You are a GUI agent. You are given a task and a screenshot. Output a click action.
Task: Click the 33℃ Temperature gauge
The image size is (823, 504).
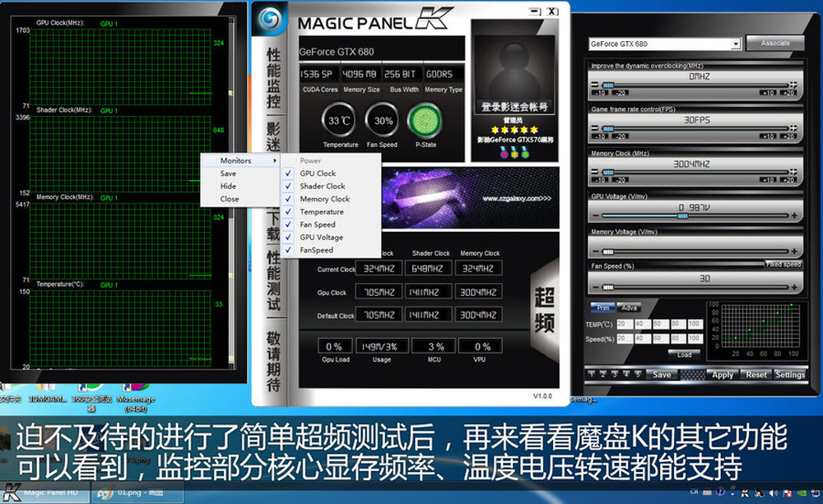pos(338,120)
